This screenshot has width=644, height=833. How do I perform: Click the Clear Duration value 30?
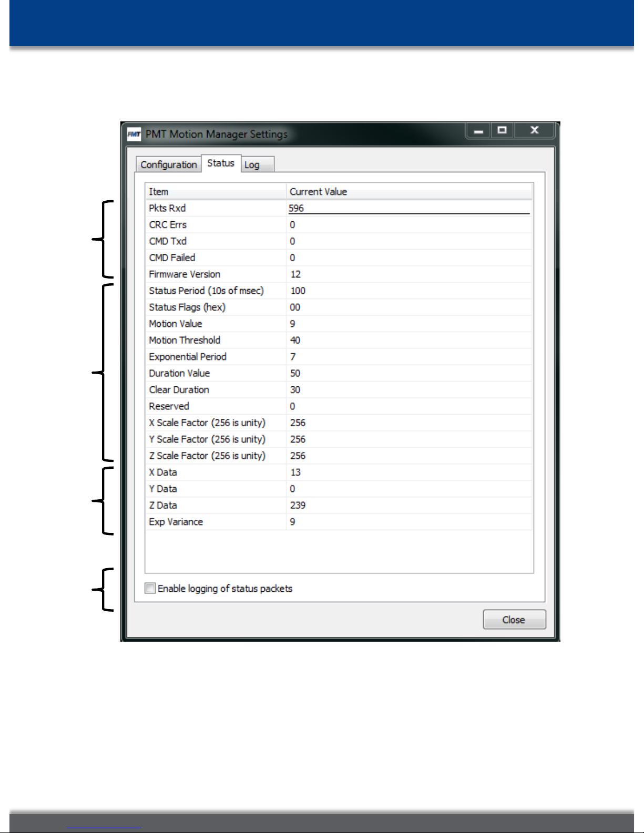coord(295,389)
